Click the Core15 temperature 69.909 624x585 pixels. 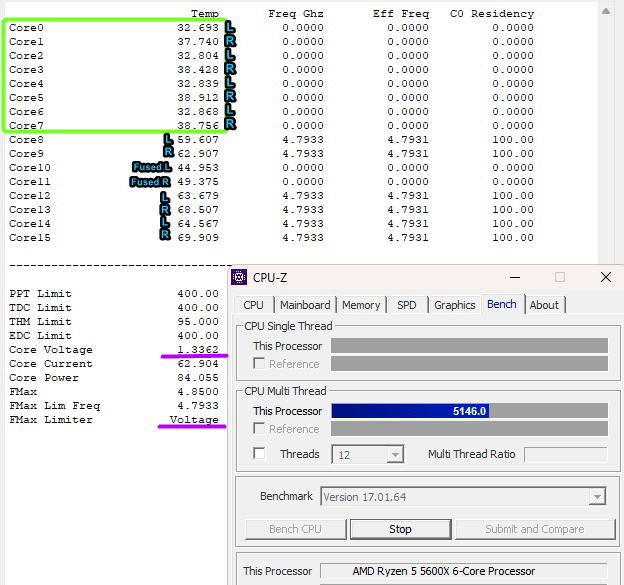coord(198,238)
